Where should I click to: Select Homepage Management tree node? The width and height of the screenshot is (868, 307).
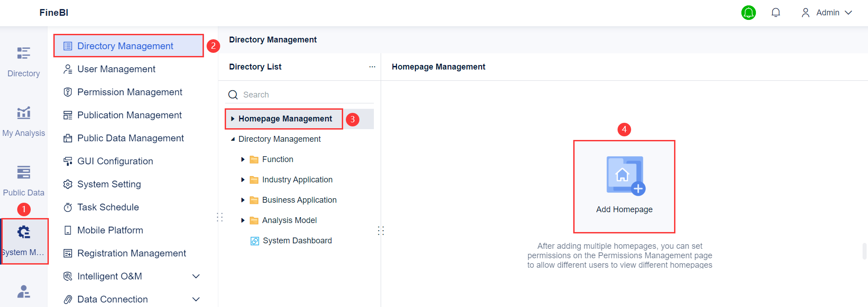[x=285, y=119]
